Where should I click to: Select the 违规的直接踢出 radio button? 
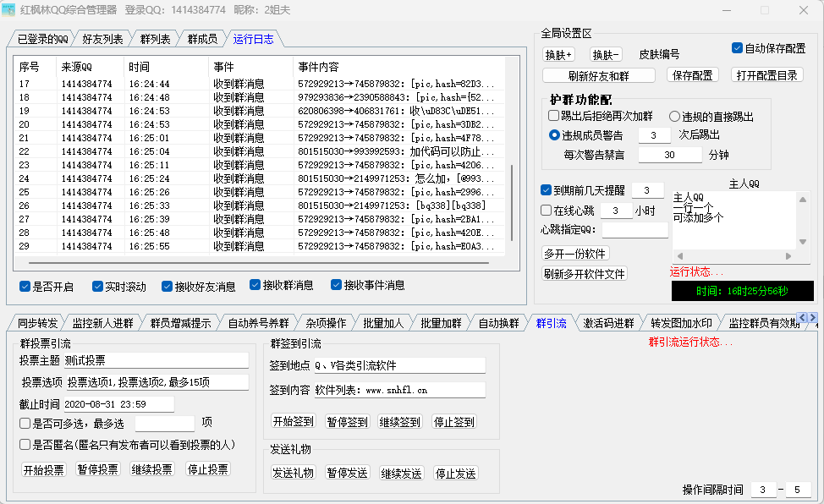[675, 117]
